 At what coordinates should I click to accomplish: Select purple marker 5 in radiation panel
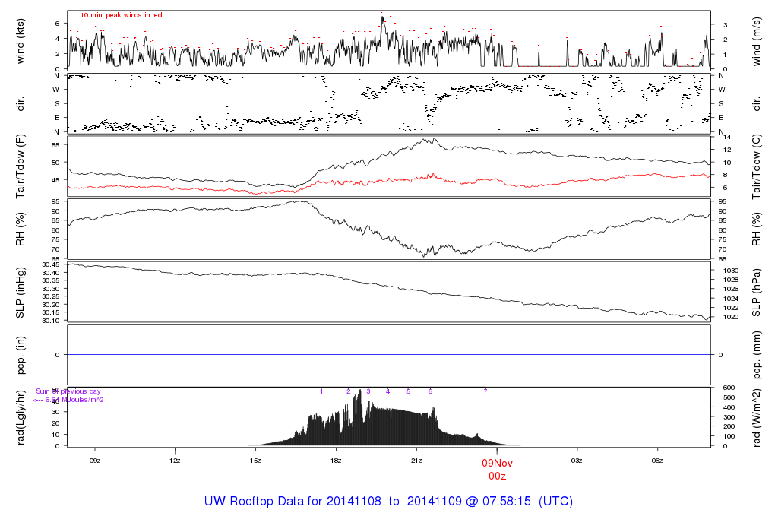tap(408, 391)
